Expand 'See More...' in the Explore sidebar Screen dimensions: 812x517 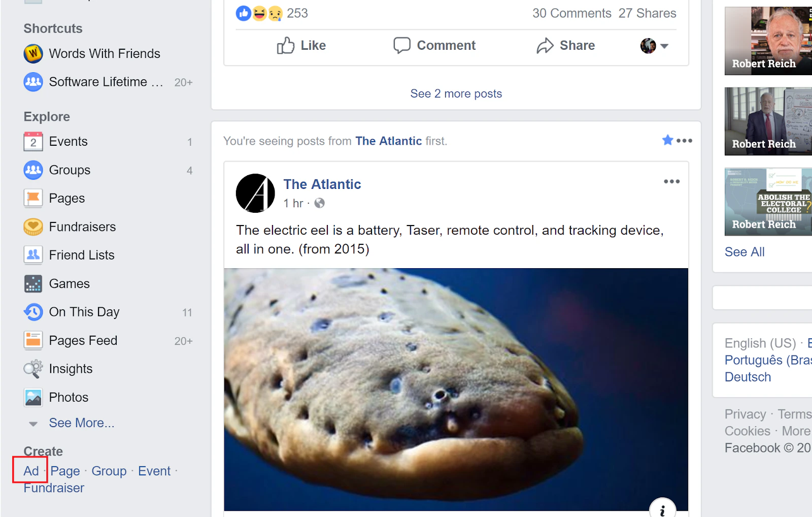coord(81,423)
